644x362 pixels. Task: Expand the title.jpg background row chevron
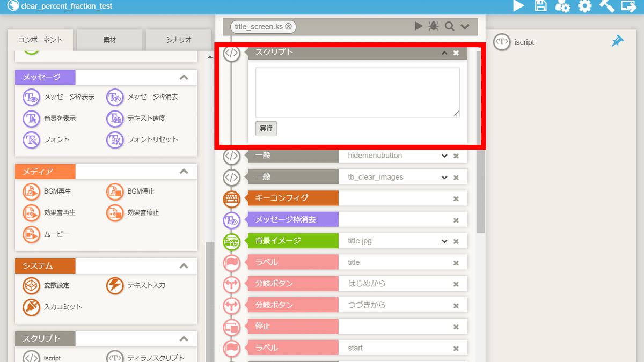(x=444, y=241)
